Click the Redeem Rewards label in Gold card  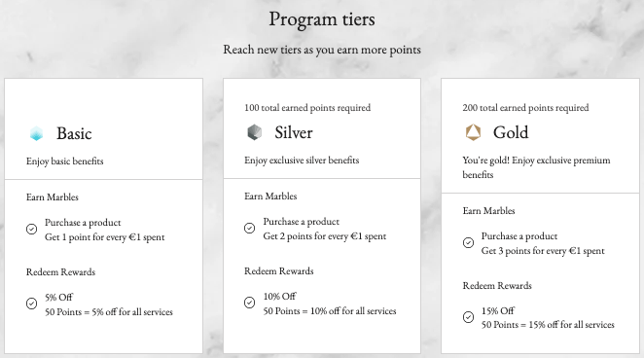[x=497, y=286]
